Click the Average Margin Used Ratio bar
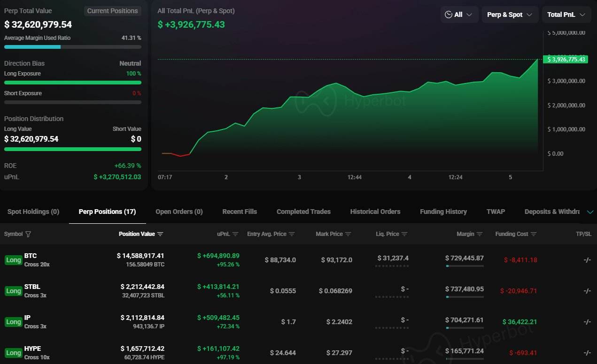 pyautogui.click(x=72, y=47)
